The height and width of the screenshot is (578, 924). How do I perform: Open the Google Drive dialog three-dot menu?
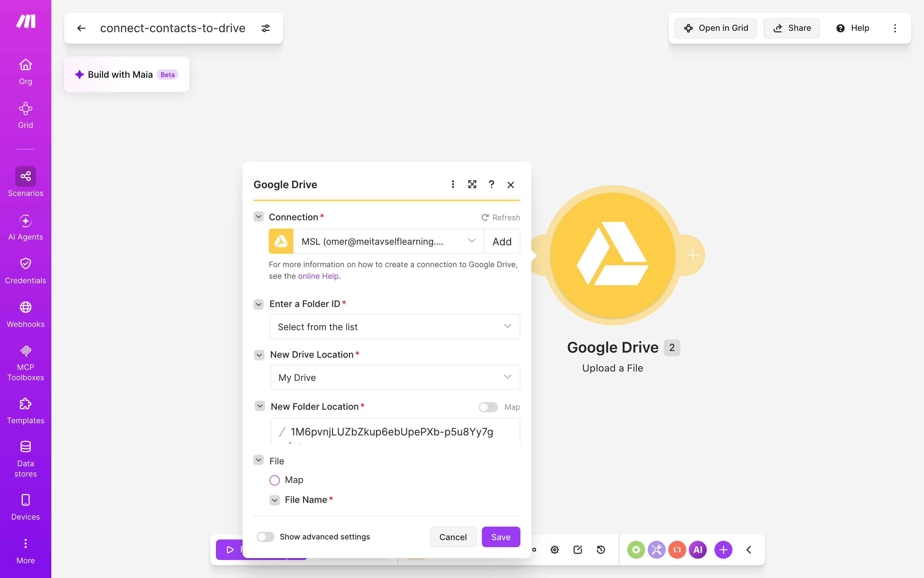click(x=453, y=185)
